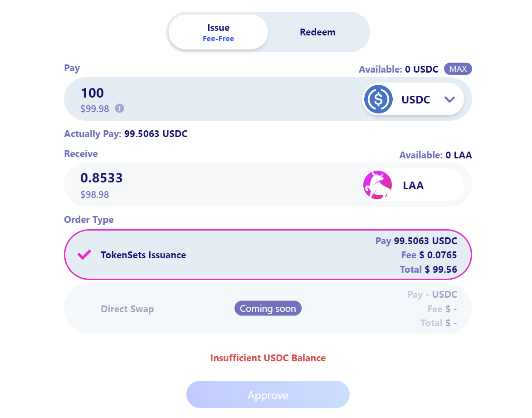Expand the USDC token dropdown chevron
The height and width of the screenshot is (418, 532).
click(x=449, y=99)
